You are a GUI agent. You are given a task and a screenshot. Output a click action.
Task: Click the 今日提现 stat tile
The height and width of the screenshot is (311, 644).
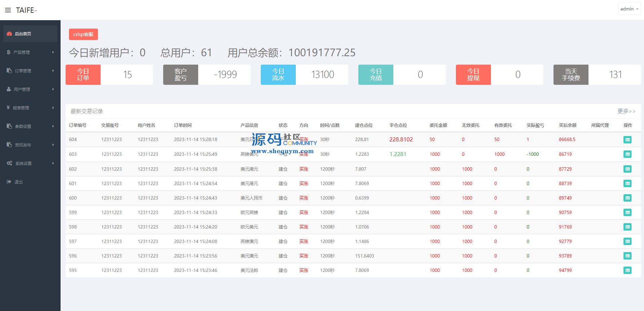point(500,75)
